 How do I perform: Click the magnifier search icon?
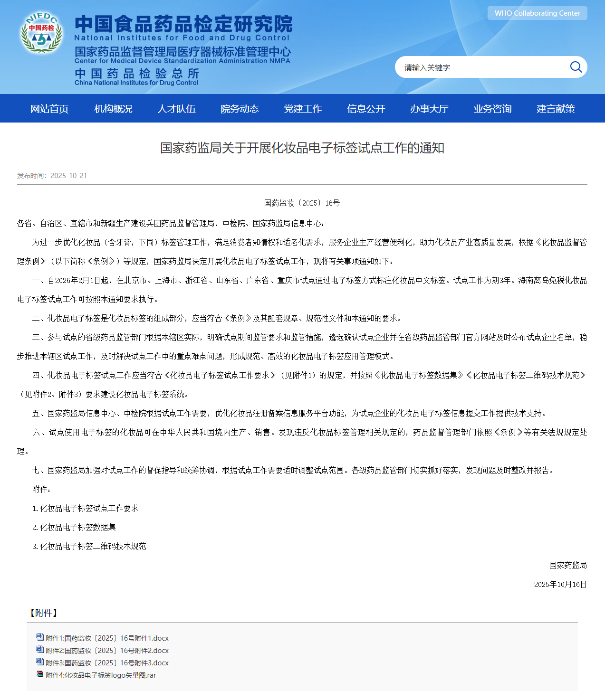pyautogui.click(x=576, y=67)
